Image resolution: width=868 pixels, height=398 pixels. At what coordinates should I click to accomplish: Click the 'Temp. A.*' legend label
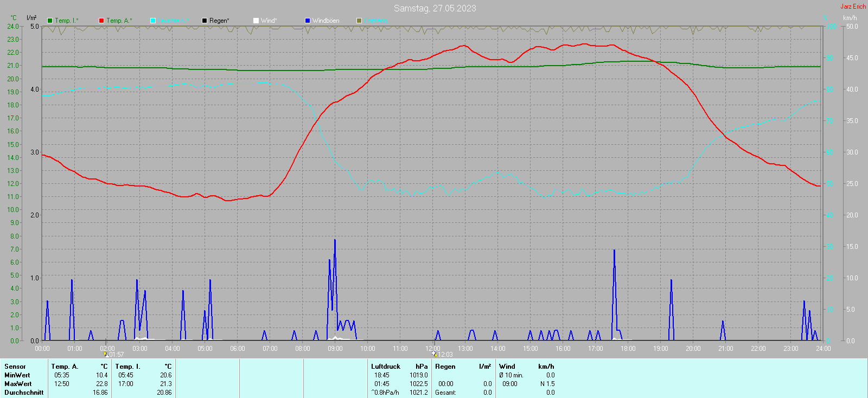tap(119, 21)
